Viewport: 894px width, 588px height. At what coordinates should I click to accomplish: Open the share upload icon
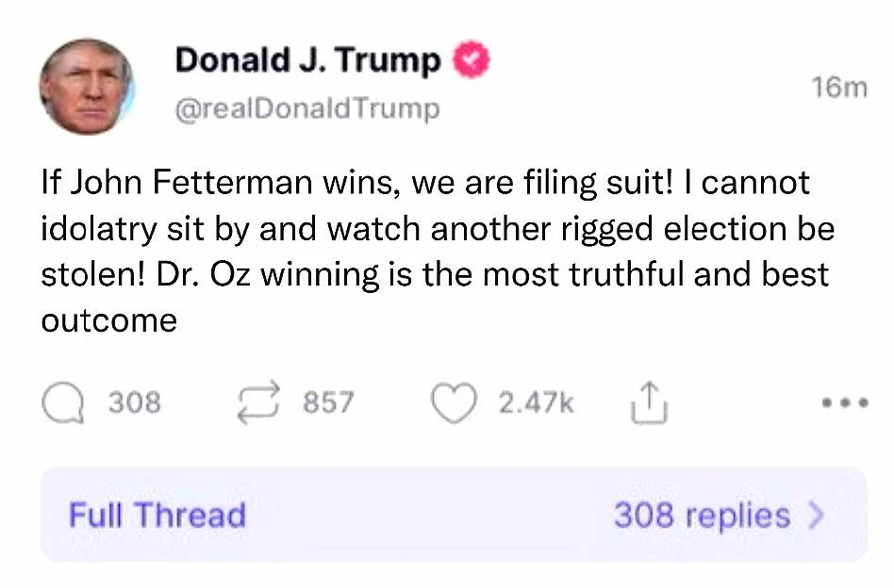(x=647, y=403)
